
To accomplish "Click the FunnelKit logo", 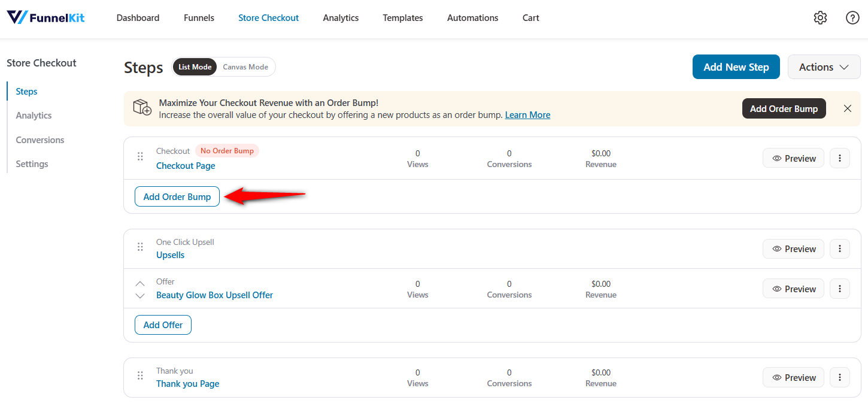I will coord(45,17).
